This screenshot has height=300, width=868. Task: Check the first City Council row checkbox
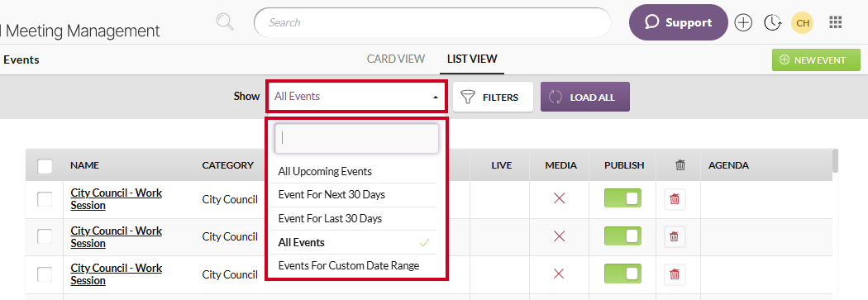pyautogui.click(x=45, y=199)
